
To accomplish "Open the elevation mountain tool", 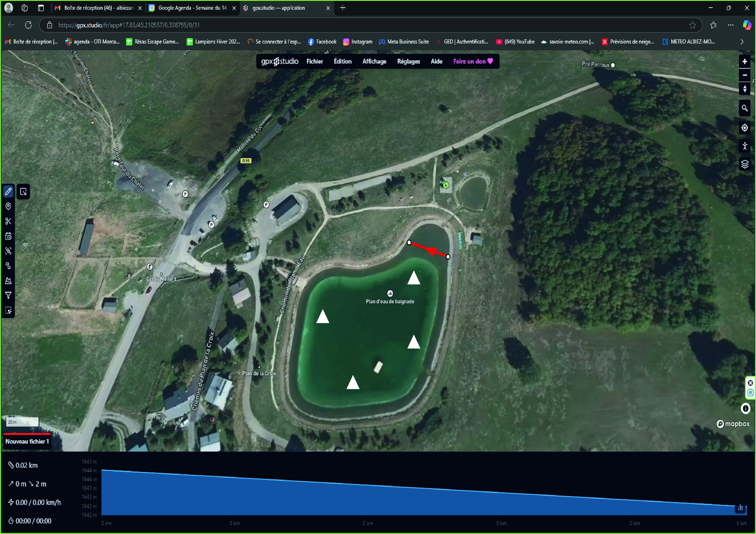I will click(8, 281).
